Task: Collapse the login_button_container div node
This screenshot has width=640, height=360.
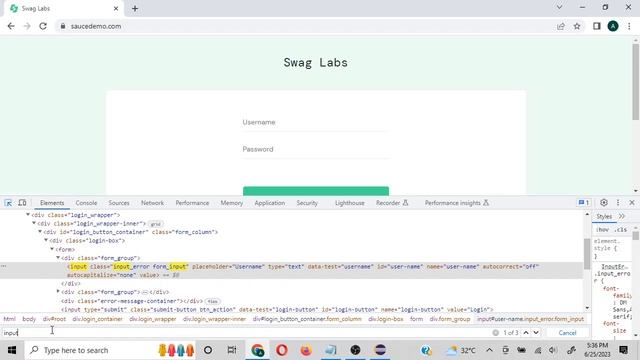Action: point(40,232)
